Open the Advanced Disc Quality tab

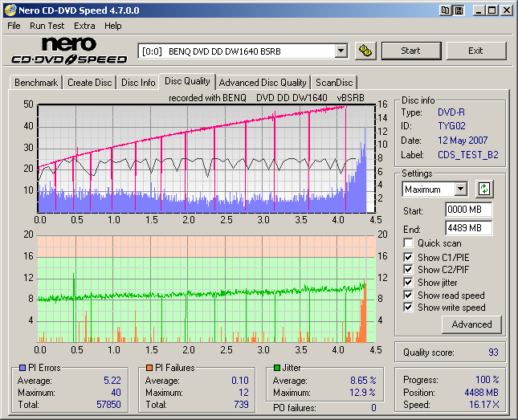coord(263,82)
